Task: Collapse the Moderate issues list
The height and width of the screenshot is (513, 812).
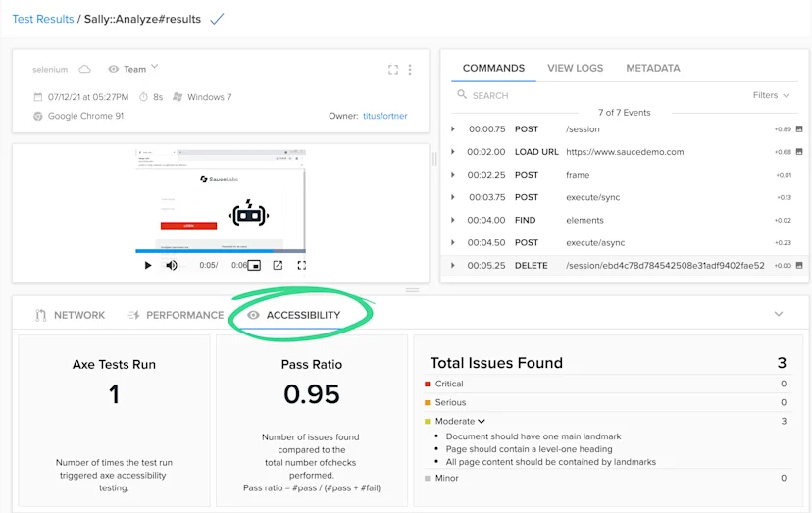Action: click(x=482, y=421)
